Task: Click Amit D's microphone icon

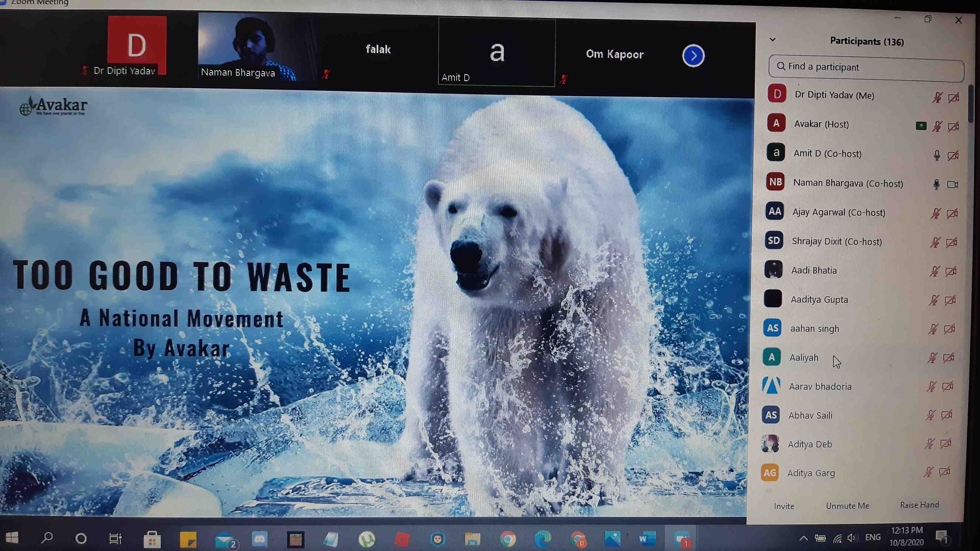Action: click(937, 155)
